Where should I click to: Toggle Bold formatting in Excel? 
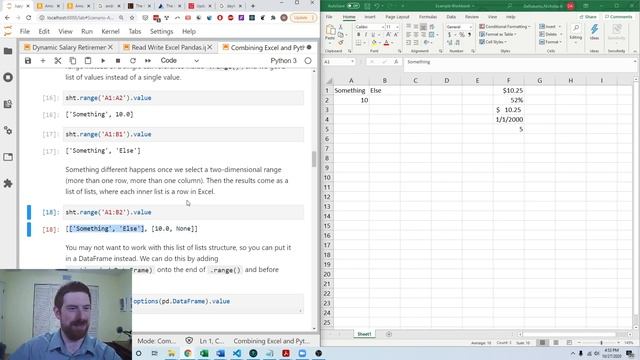coord(358,35)
